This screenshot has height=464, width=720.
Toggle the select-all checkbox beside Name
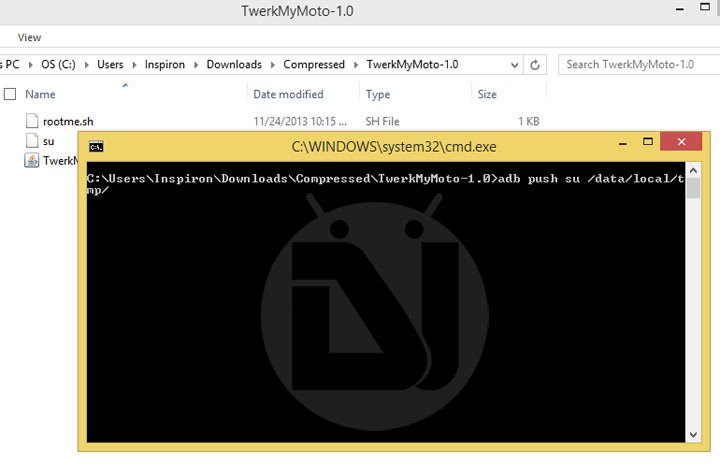tap(10, 94)
